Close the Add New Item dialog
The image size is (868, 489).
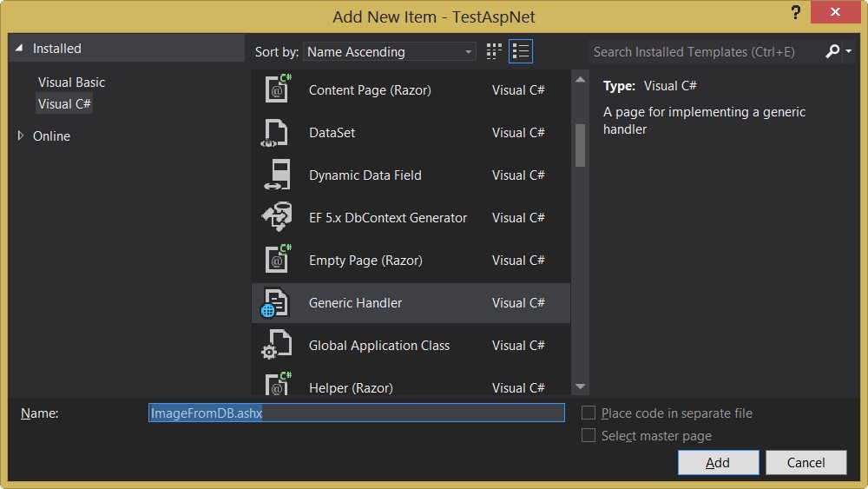(835, 11)
